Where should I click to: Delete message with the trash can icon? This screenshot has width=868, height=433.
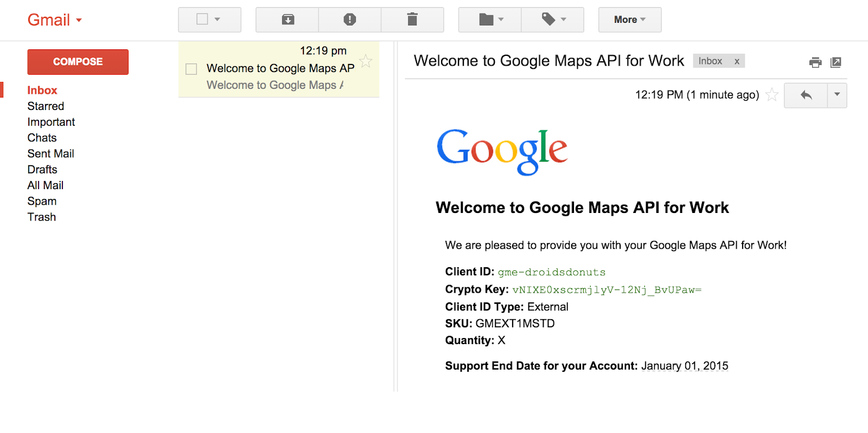pos(412,20)
